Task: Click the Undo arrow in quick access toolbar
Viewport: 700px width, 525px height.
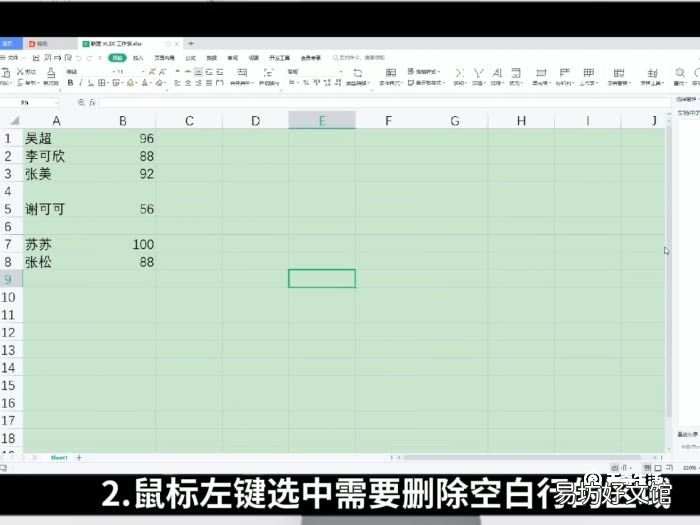Action: pos(78,58)
